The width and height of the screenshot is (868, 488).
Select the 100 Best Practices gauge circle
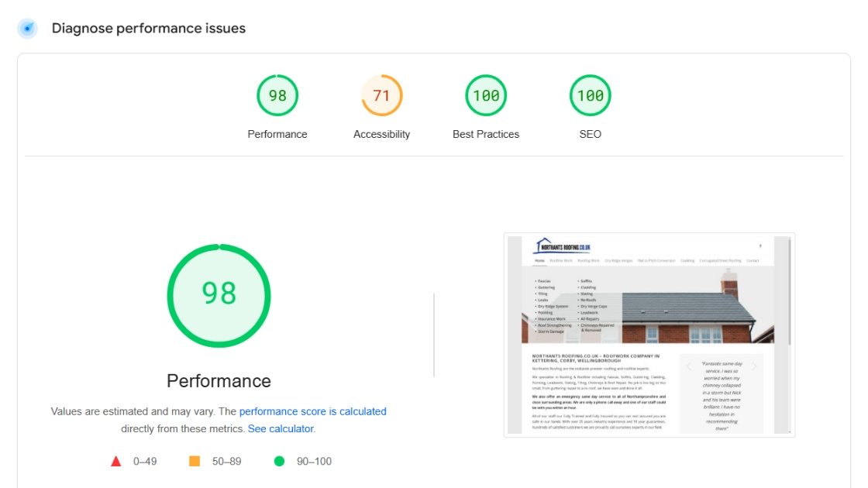[x=486, y=96]
